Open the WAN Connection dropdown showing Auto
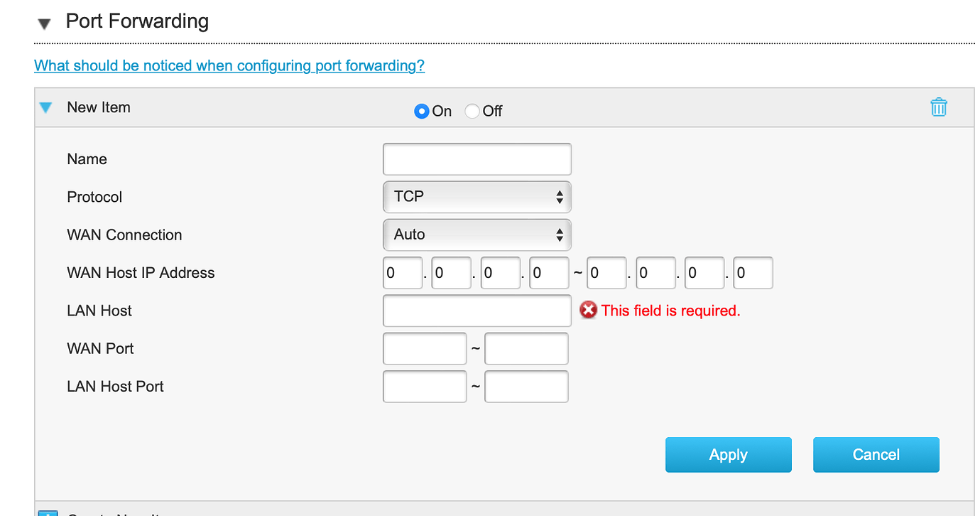The height and width of the screenshot is (516, 980). tap(477, 235)
